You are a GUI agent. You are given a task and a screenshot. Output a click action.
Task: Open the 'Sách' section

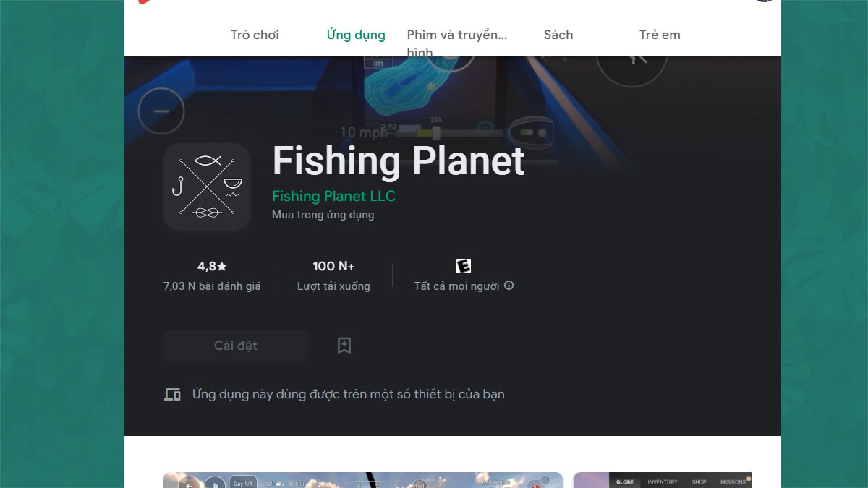click(x=558, y=35)
